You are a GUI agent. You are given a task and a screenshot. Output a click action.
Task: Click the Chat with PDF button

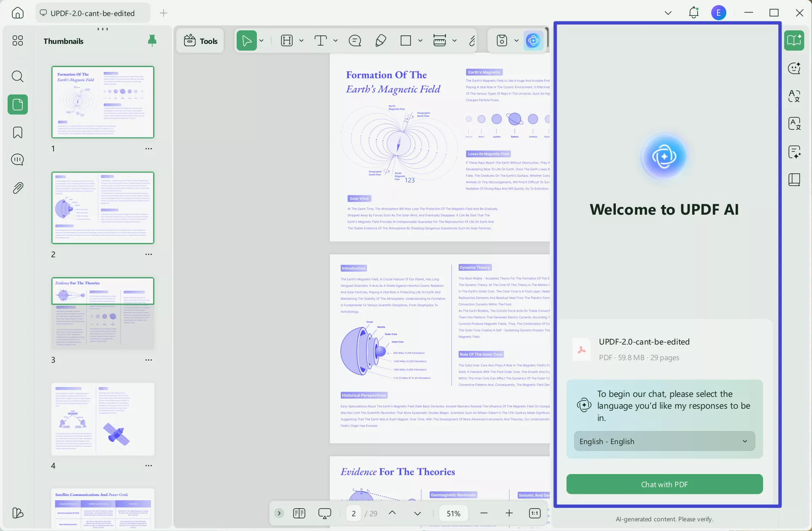coord(664,484)
